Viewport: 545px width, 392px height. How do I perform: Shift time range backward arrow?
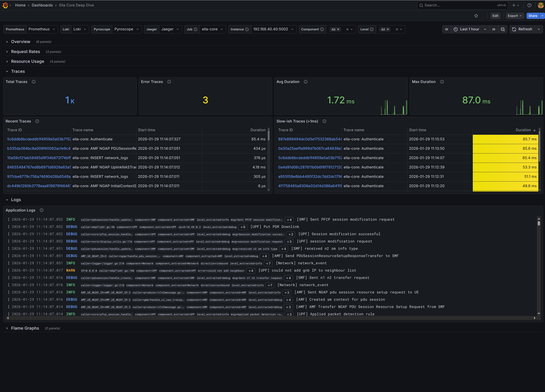pyautogui.click(x=446, y=29)
